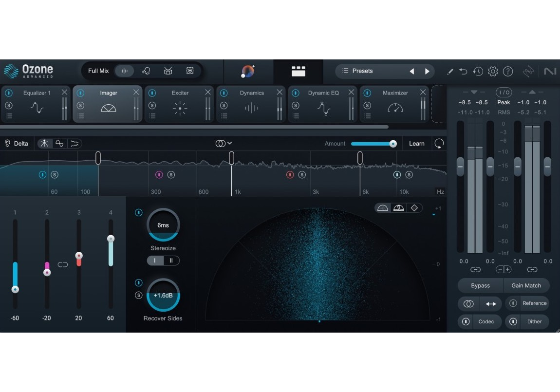The width and height of the screenshot is (560, 392).
Task: Open the Dynamic EQ module options list
Action: click(x=296, y=116)
